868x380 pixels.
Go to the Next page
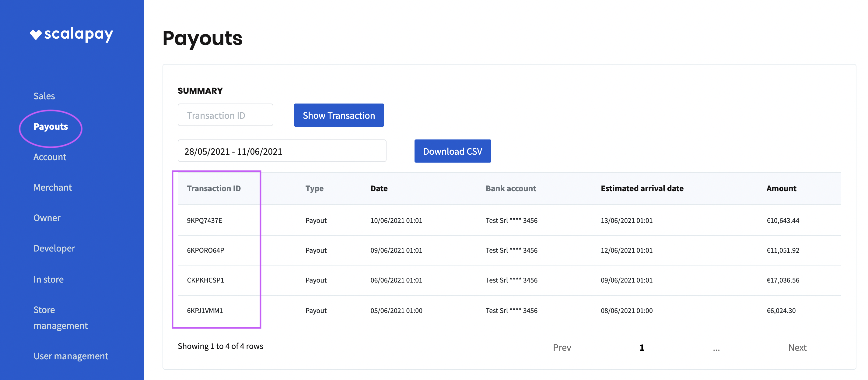click(x=797, y=348)
